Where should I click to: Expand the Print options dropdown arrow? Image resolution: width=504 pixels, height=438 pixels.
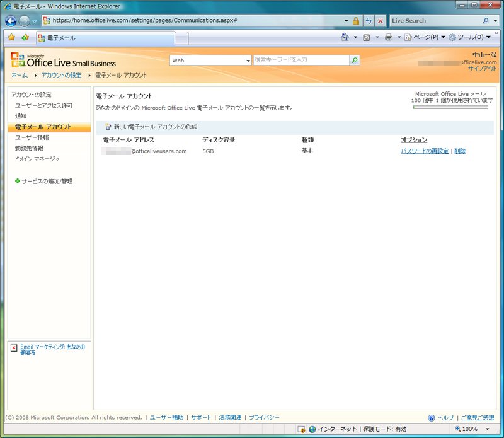[399, 37]
